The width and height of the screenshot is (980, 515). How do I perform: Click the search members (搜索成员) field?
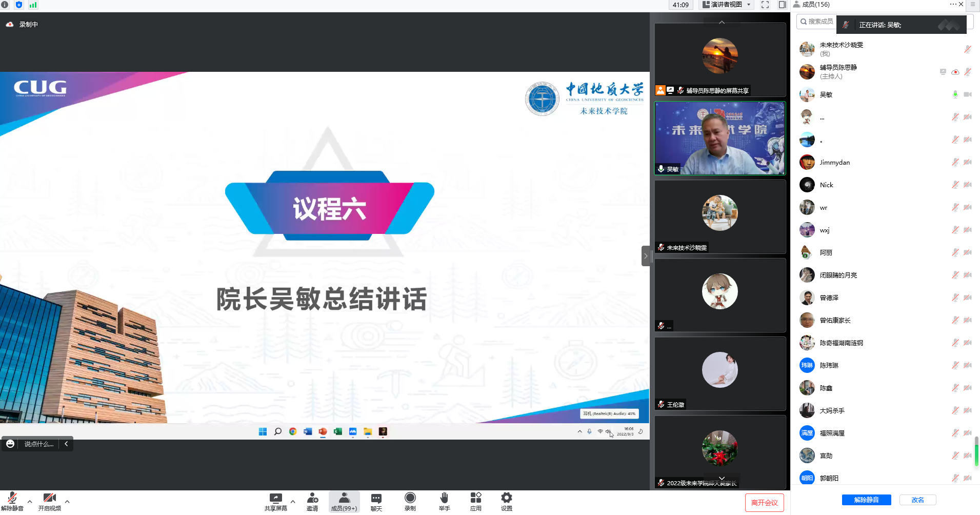tap(817, 22)
